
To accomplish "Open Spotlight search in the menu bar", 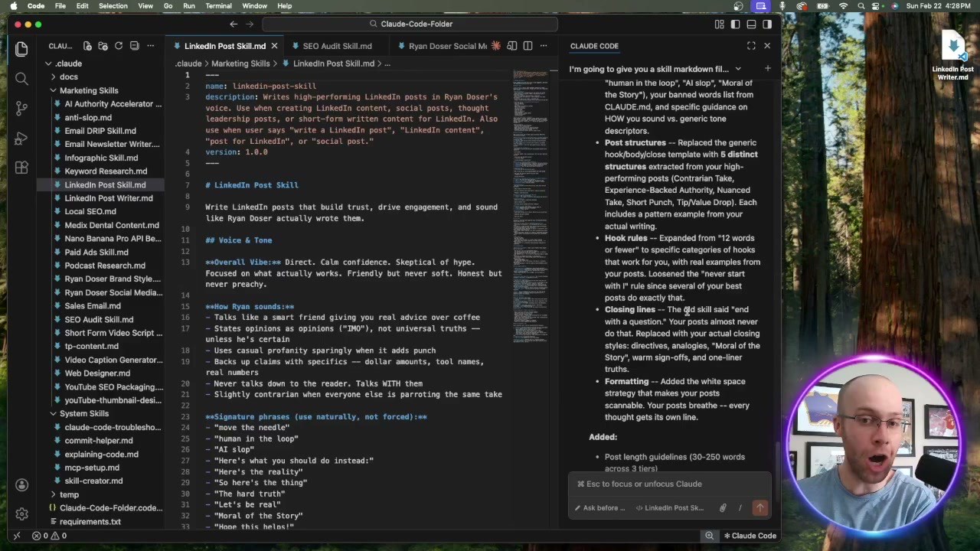I will [x=861, y=6].
